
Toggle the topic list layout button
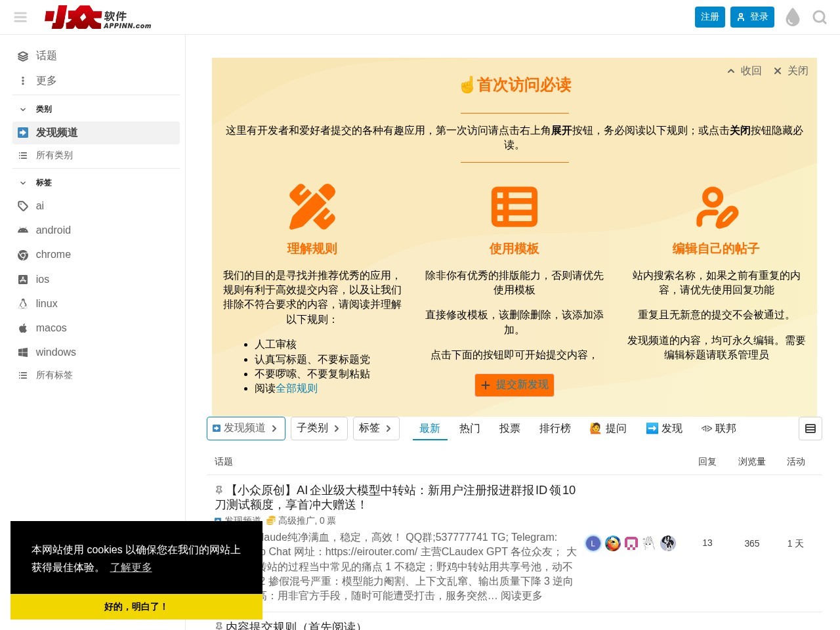click(810, 429)
